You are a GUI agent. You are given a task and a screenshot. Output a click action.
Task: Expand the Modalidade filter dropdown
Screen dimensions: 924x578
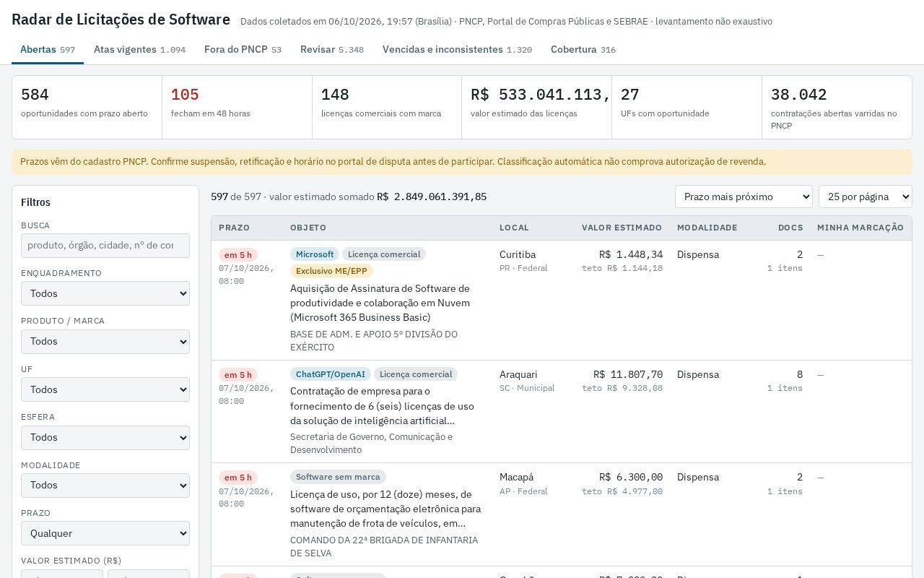[x=105, y=485]
